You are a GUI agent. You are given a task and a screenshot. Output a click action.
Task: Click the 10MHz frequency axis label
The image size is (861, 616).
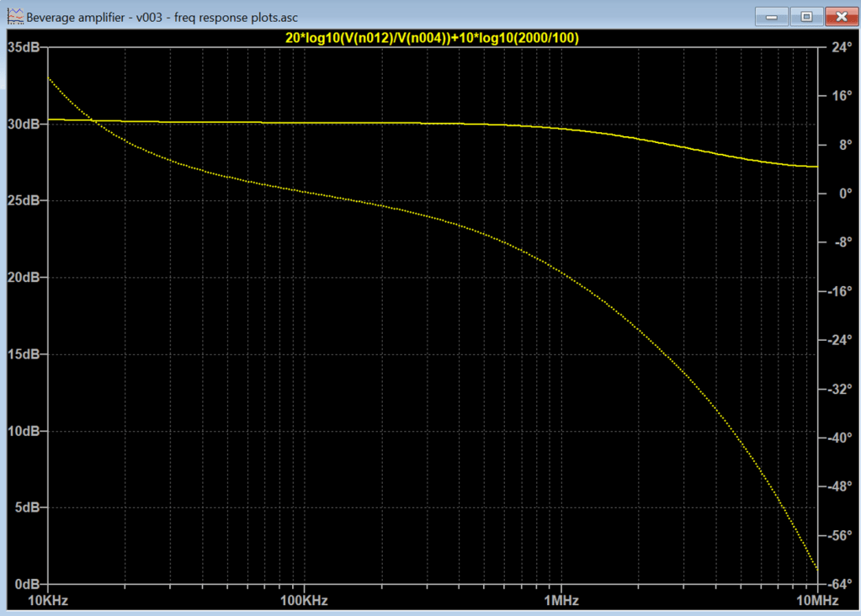coord(817,601)
